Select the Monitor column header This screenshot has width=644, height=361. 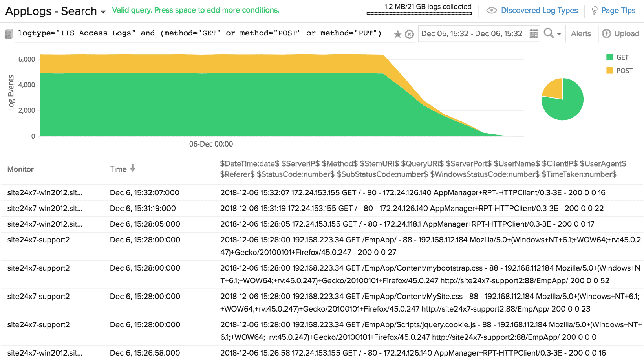[x=20, y=169]
